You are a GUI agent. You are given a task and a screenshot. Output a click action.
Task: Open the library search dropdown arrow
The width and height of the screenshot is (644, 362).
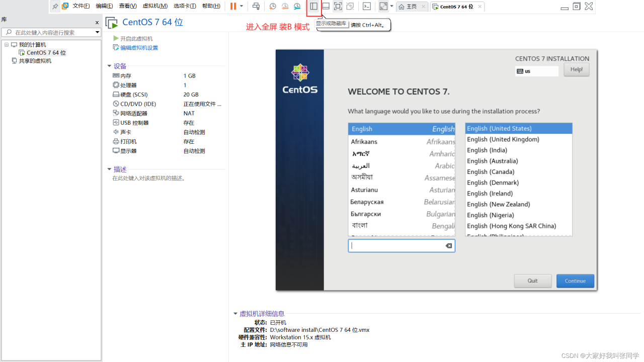pyautogui.click(x=98, y=32)
